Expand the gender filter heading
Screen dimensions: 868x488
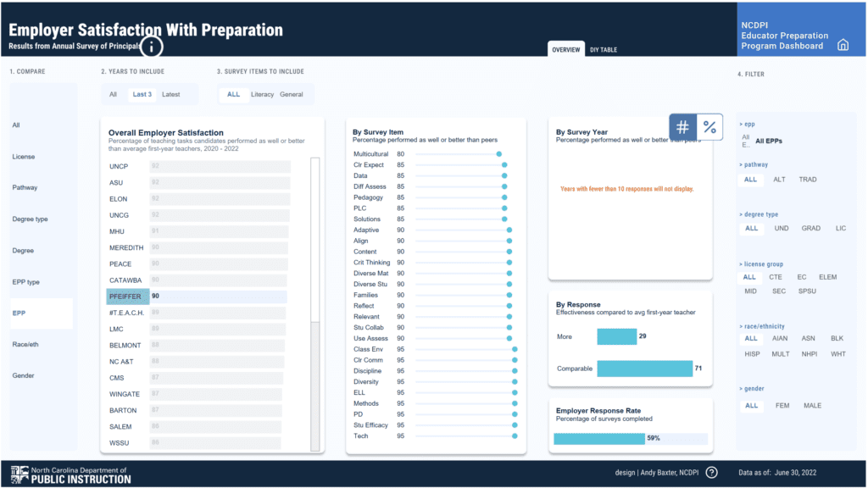click(752, 389)
